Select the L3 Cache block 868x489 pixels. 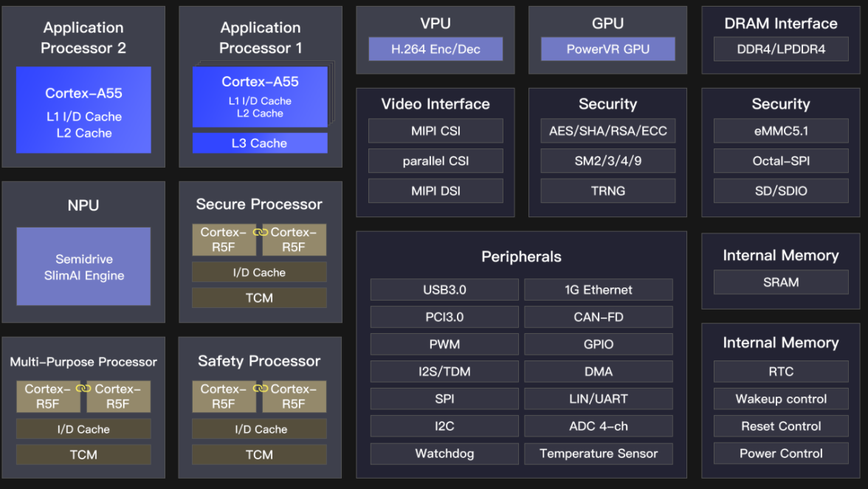259,143
